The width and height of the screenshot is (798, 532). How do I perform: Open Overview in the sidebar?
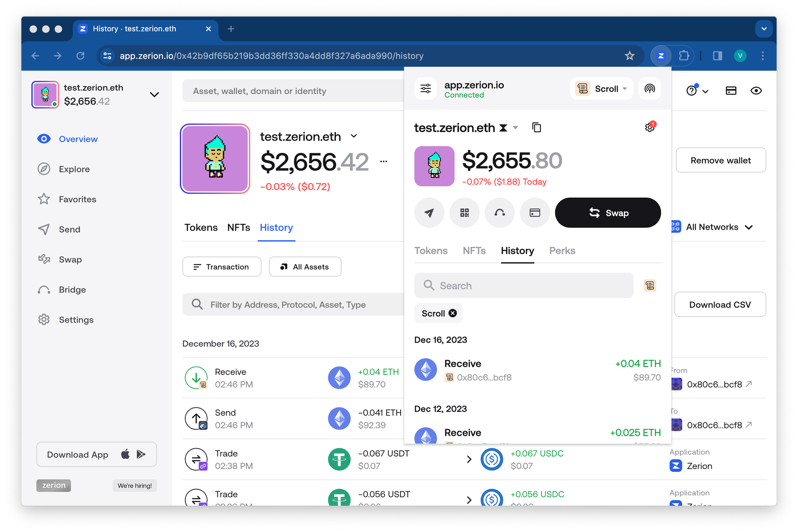tap(67, 139)
